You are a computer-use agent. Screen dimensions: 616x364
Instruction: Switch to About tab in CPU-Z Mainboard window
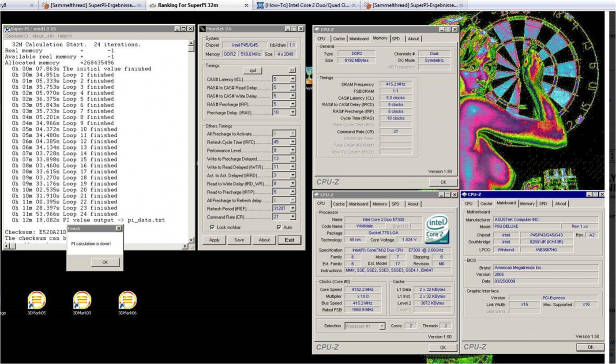tap(561, 203)
